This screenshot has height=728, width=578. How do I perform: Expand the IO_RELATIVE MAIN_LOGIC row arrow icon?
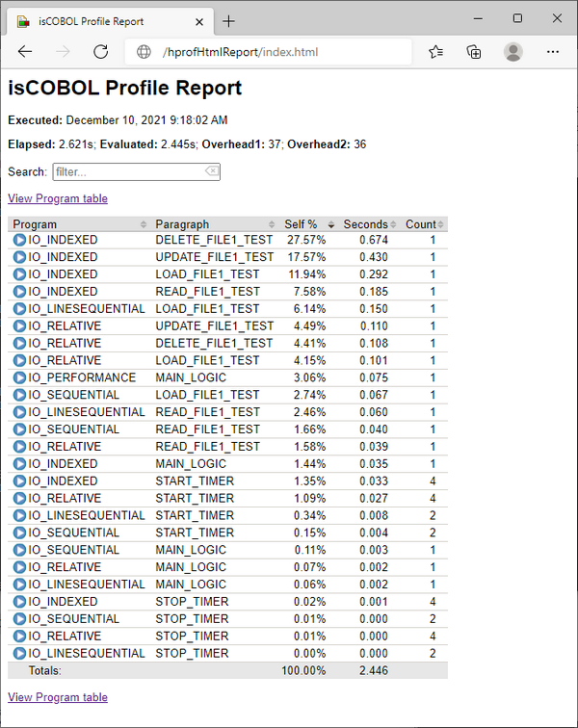19,566
